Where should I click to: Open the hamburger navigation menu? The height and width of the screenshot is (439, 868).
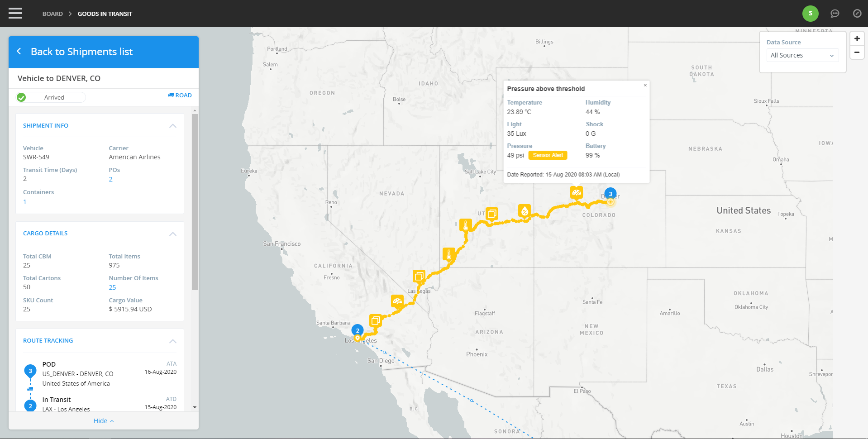coord(15,14)
